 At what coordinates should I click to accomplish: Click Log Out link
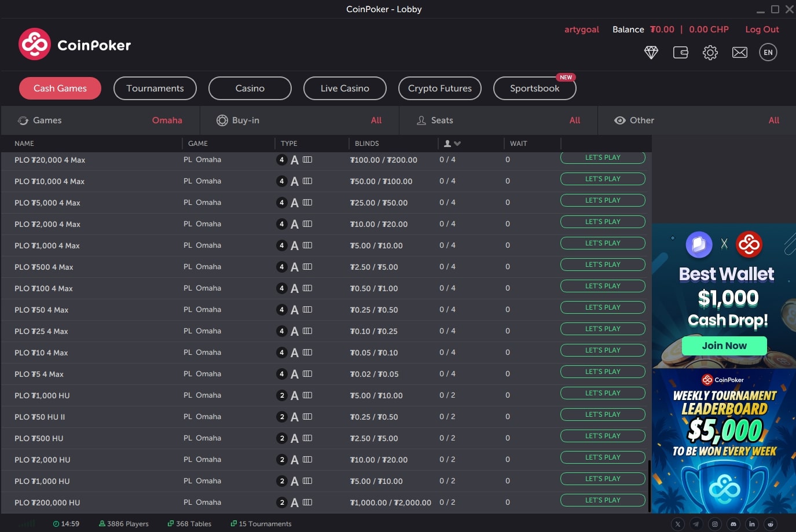(x=762, y=30)
